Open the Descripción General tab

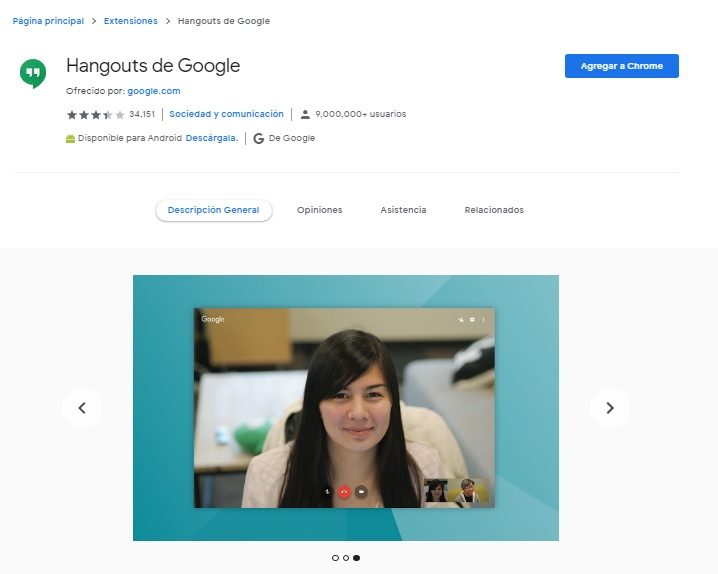pyautogui.click(x=213, y=210)
